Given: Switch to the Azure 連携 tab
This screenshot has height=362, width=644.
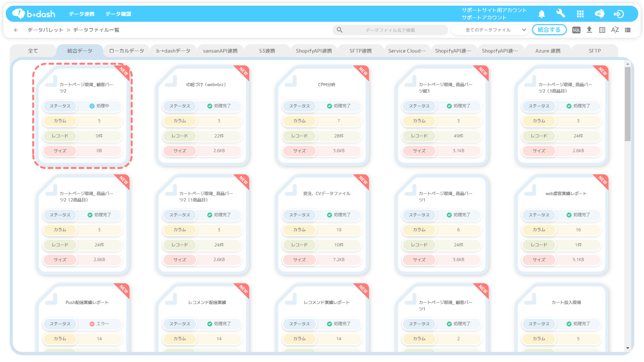Looking at the screenshot, I should tap(548, 51).
